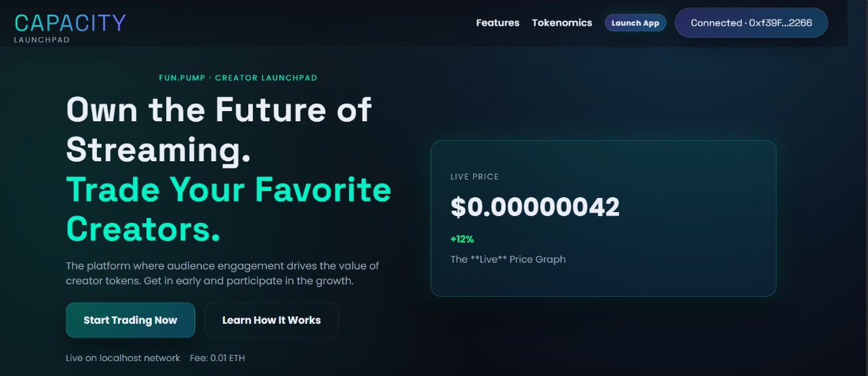The image size is (868, 376).
Task: Click the FUN.PUMP · CREATOR LAUNCHPAD tagline
Action: point(238,78)
